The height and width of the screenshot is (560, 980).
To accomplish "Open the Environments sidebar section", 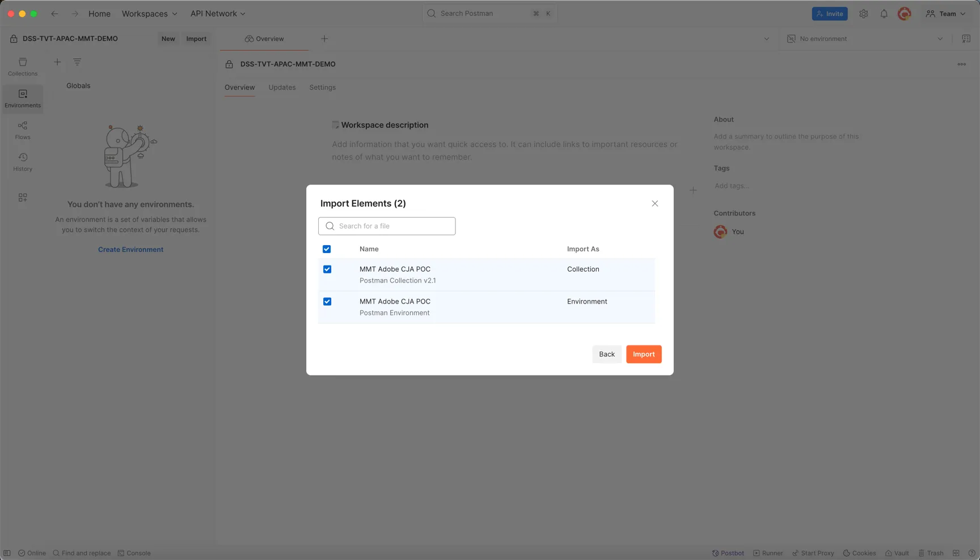I will (x=23, y=98).
